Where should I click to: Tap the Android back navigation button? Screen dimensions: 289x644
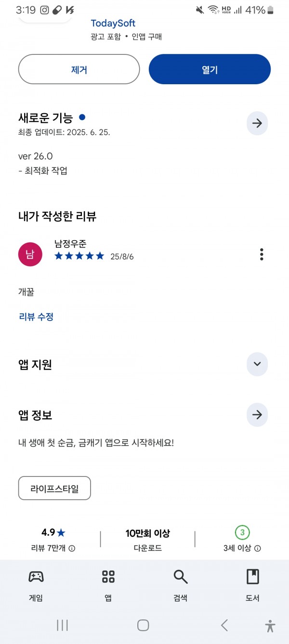(224, 625)
